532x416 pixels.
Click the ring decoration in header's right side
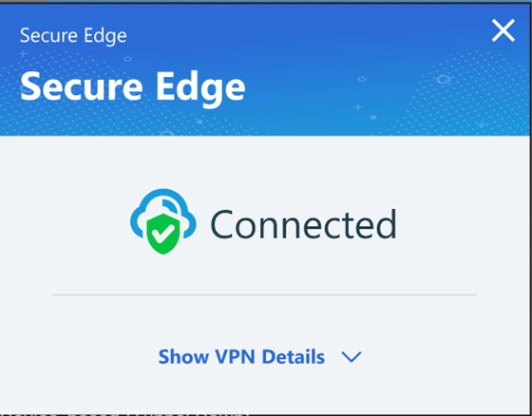tap(444, 80)
